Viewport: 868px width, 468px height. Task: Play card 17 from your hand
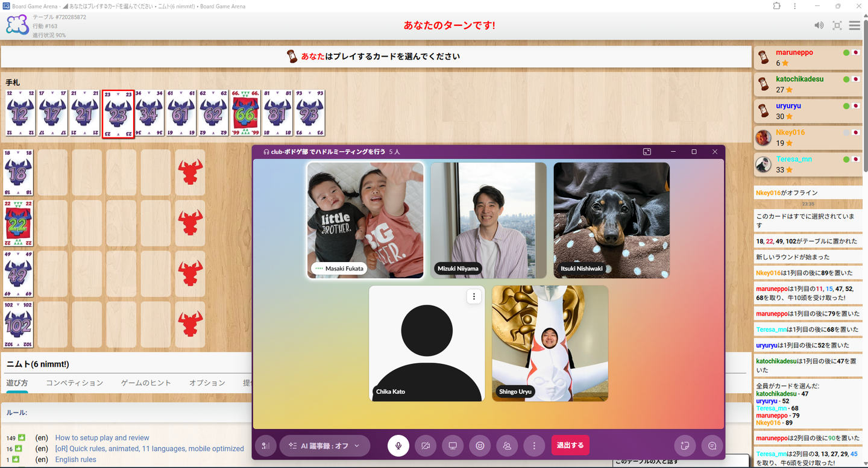pyautogui.click(x=52, y=113)
